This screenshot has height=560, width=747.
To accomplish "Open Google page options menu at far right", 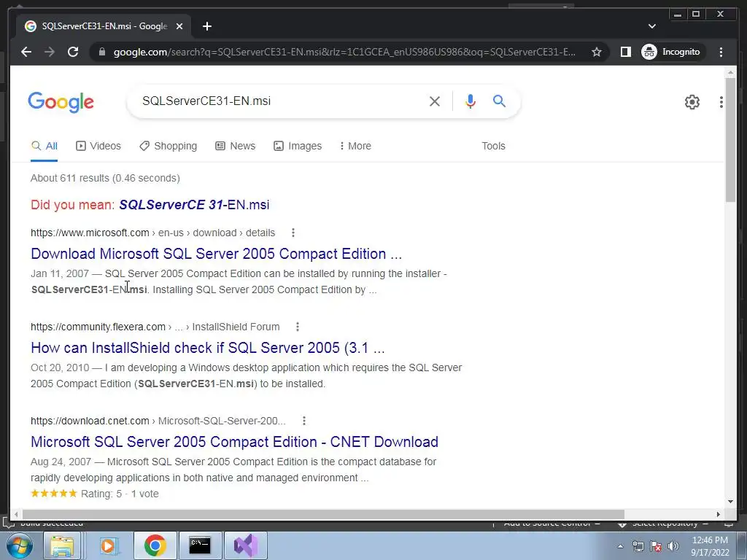I will tap(721, 102).
